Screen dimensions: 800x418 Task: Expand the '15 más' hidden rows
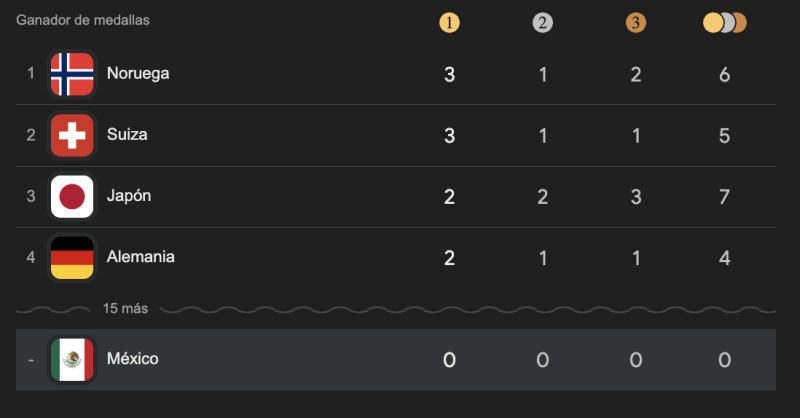(126, 309)
